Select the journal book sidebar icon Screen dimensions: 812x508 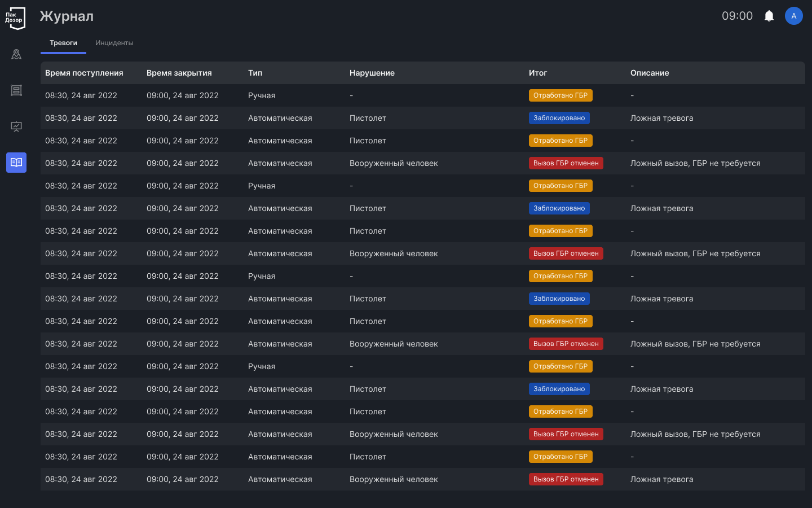click(x=16, y=163)
